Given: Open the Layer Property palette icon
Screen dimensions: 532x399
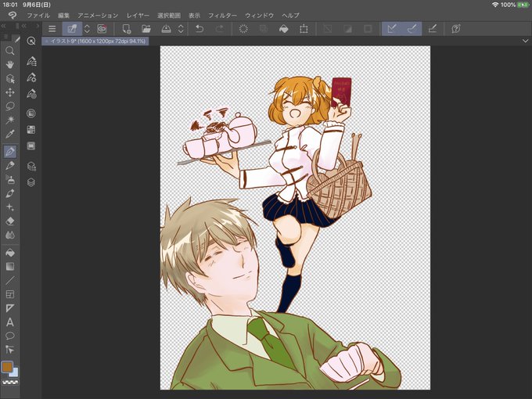Looking at the screenshot, I should click(x=31, y=166).
